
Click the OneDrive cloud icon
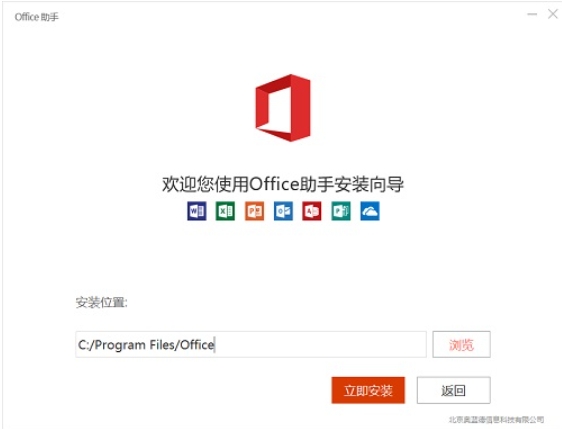[x=370, y=211]
